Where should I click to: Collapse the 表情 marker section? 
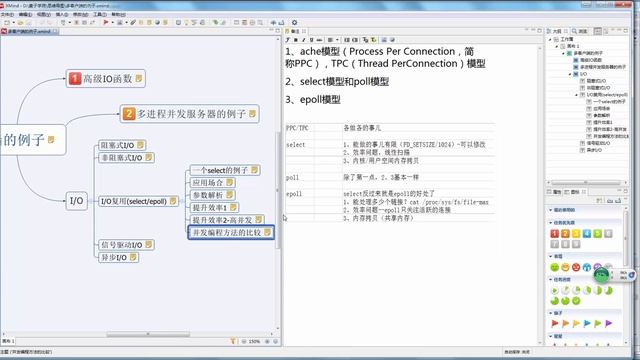551,256
